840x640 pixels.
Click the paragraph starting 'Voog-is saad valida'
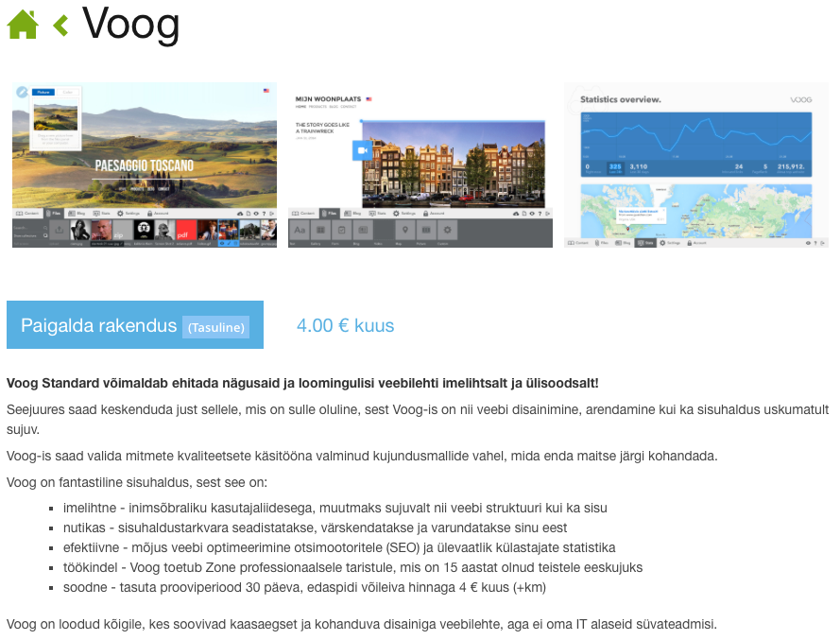362,457
